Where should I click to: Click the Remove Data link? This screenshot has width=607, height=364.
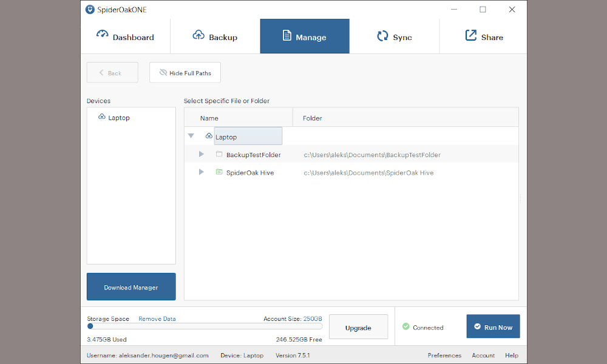tap(157, 318)
